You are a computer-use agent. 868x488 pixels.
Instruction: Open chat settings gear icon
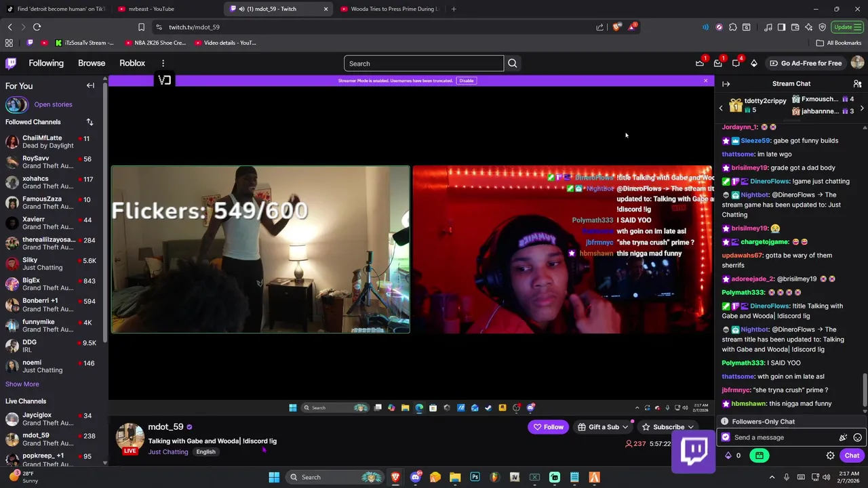(830, 455)
